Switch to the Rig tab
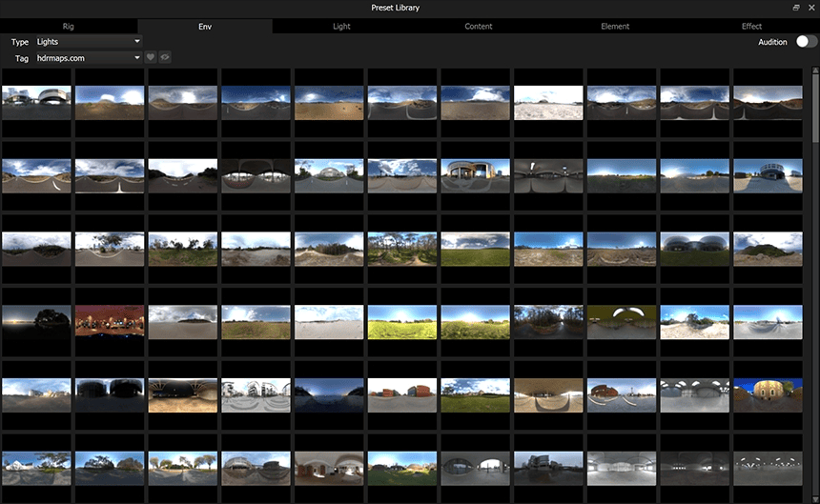This screenshot has width=820, height=504. (69, 26)
